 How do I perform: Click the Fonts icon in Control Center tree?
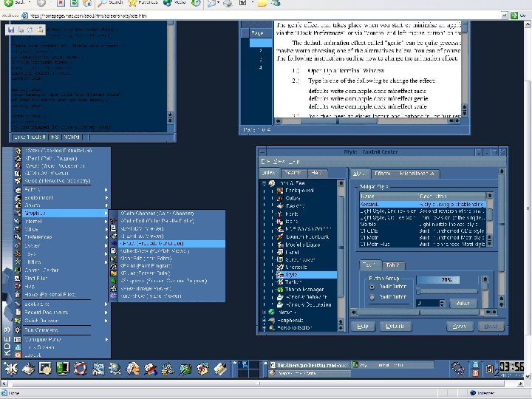tap(280, 214)
